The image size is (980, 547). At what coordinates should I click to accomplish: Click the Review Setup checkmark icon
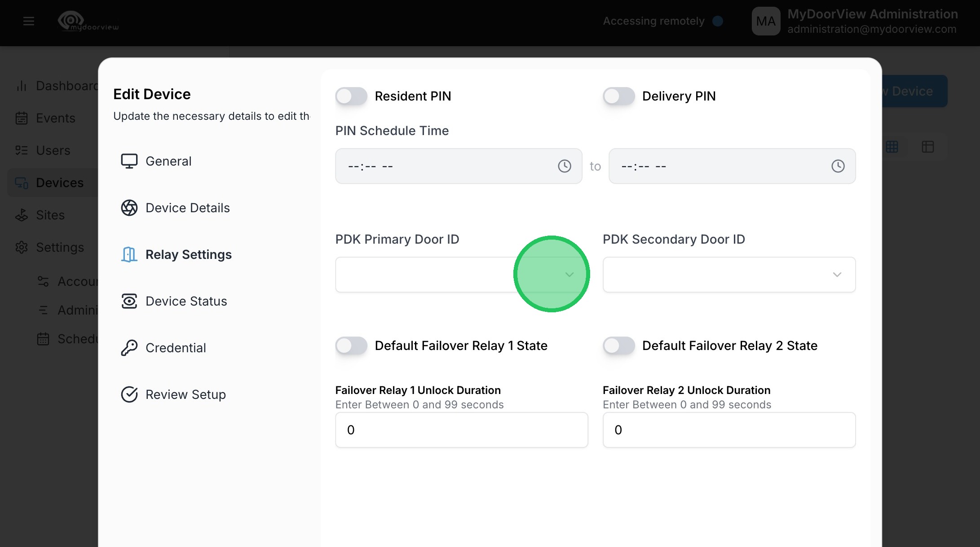pyautogui.click(x=129, y=394)
